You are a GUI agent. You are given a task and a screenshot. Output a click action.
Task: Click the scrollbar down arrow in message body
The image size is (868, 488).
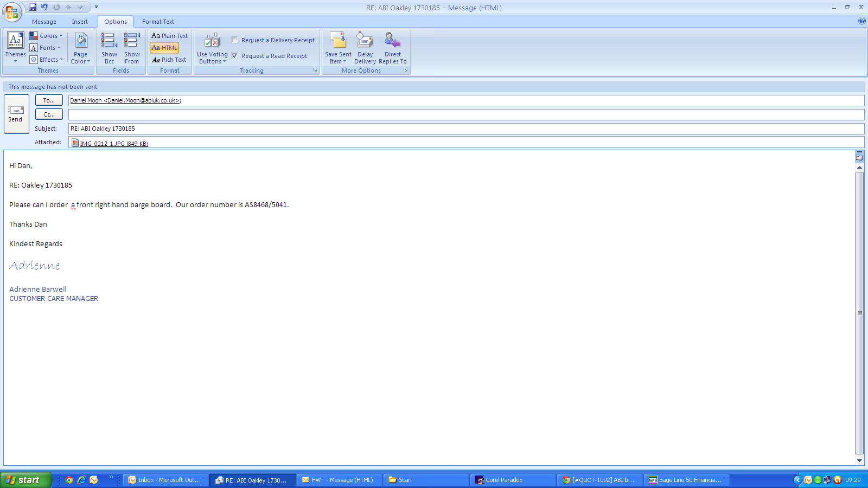(859, 460)
